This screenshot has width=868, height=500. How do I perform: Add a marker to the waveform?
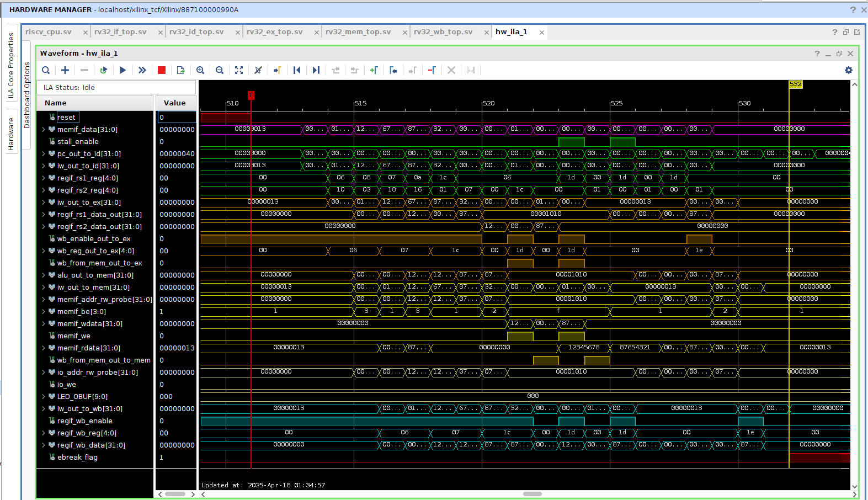click(x=374, y=70)
